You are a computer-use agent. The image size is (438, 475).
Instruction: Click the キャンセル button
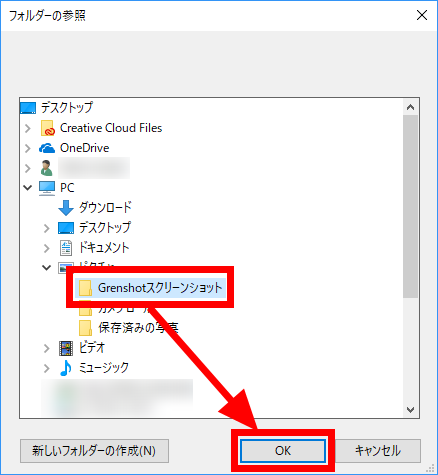click(x=378, y=451)
